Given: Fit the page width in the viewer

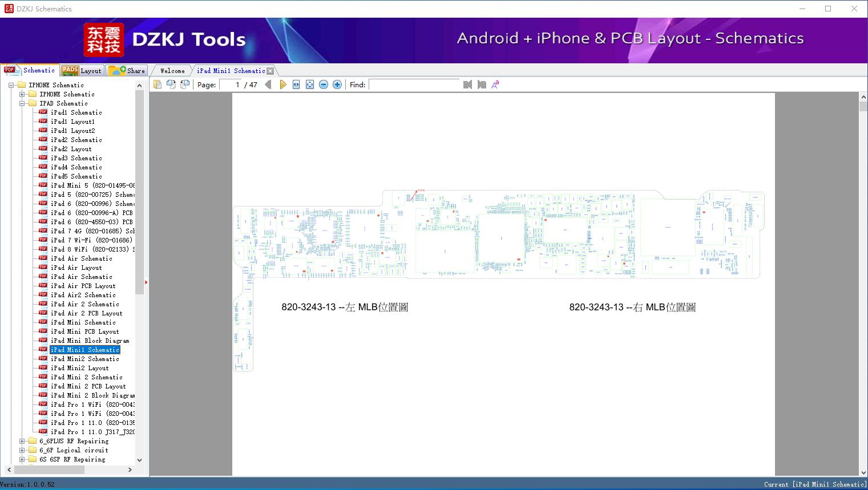Looking at the screenshot, I should point(296,84).
